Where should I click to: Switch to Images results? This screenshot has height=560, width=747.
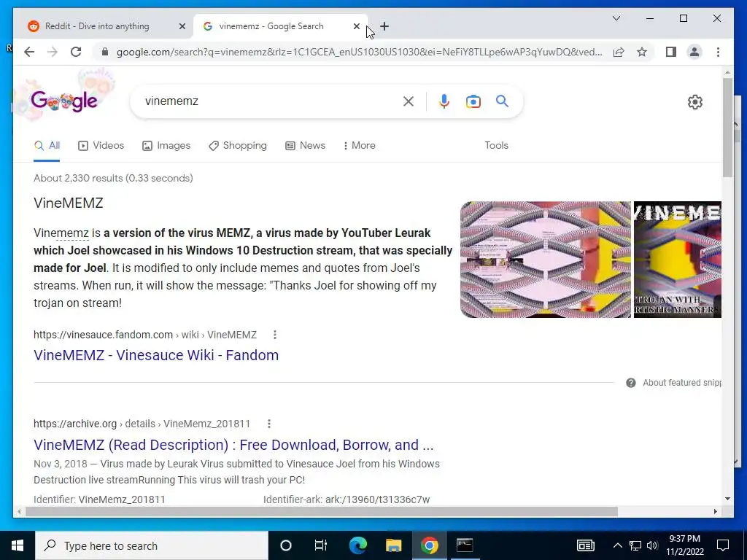pyautogui.click(x=166, y=146)
